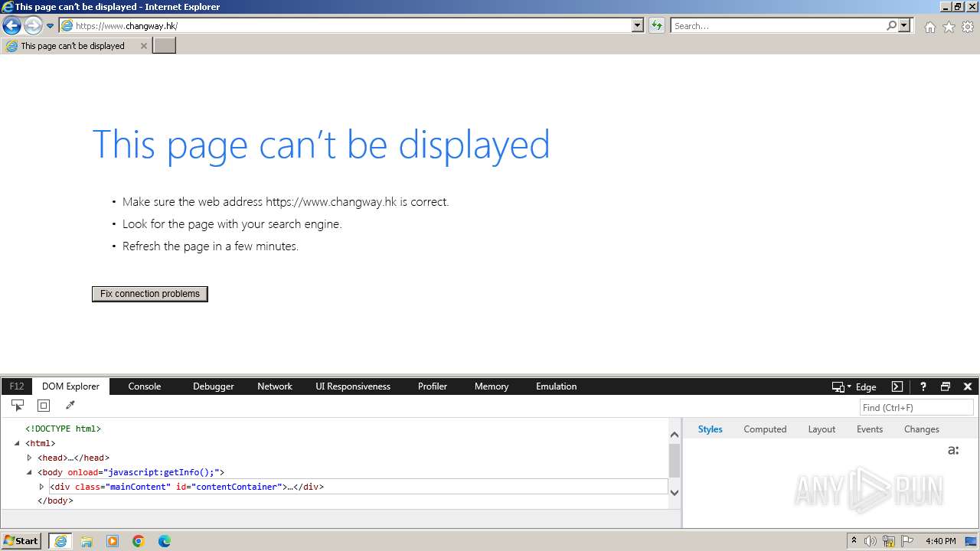This screenshot has width=980, height=551.
Task: Select the closing </body> tag line
Action: point(55,500)
